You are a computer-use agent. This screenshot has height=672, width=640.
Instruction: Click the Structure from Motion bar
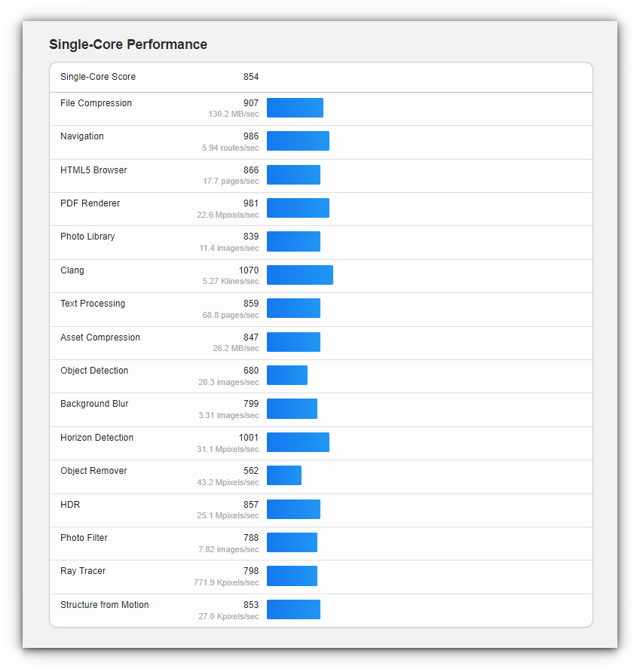[x=293, y=609]
